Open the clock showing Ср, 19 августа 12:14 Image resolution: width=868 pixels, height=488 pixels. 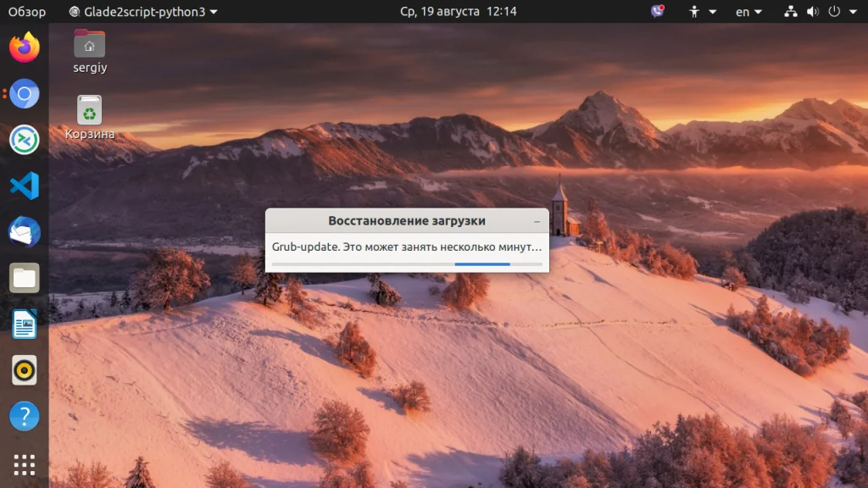coord(459,12)
